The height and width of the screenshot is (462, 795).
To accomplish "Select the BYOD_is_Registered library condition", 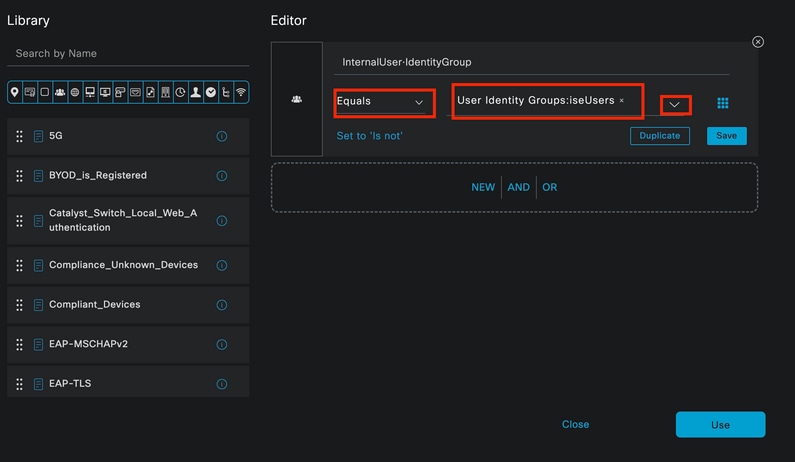I will click(x=128, y=175).
